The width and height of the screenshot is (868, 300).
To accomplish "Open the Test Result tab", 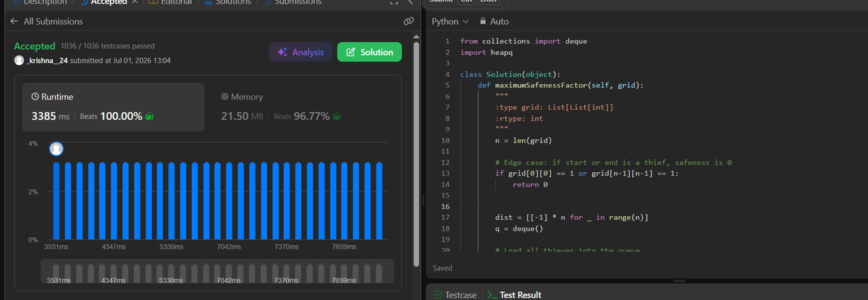I will point(514,295).
